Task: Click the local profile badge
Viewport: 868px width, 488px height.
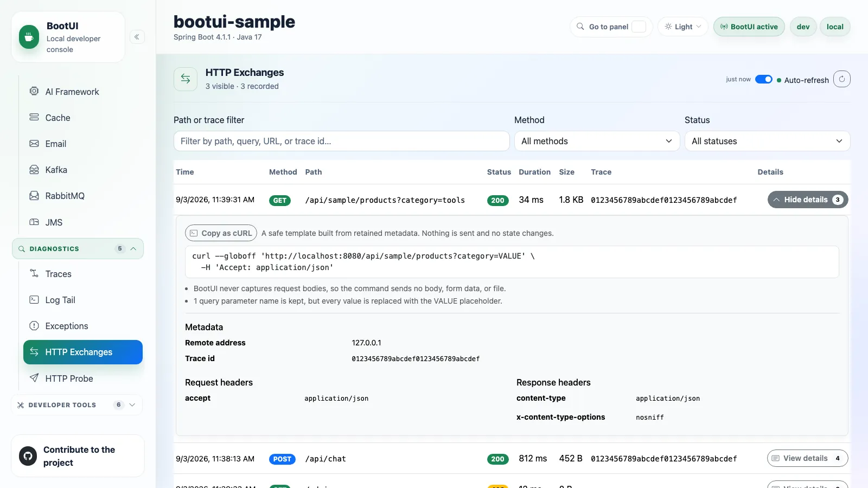Action: click(835, 27)
